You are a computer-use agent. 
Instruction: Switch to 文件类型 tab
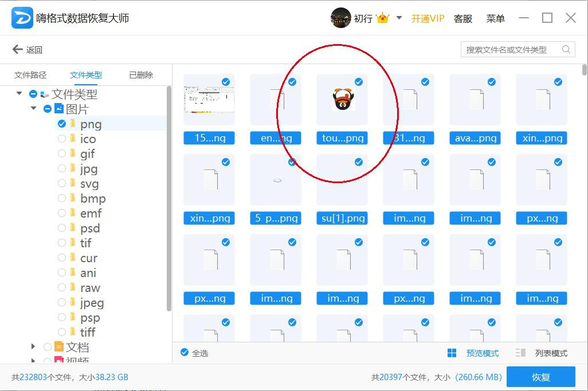tap(86, 75)
